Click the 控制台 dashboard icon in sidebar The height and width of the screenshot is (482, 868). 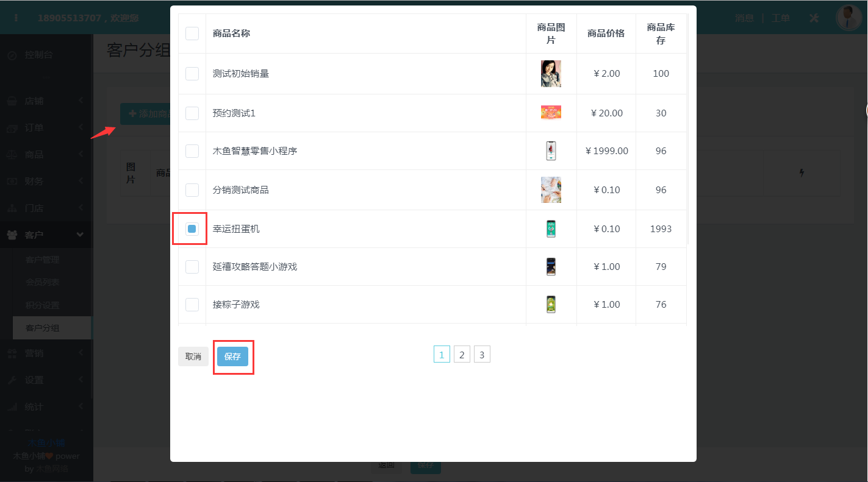pyautogui.click(x=12, y=55)
